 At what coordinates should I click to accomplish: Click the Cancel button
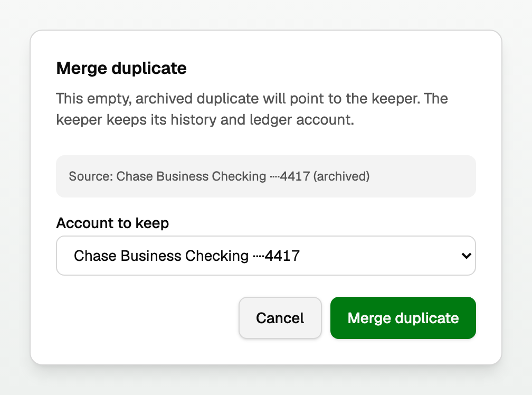280,318
